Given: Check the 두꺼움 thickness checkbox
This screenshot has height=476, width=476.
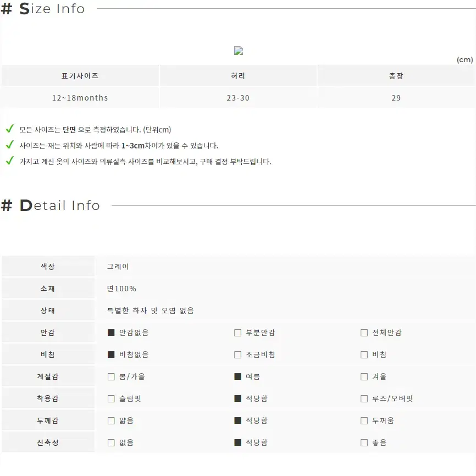Looking at the screenshot, I should click(364, 420).
